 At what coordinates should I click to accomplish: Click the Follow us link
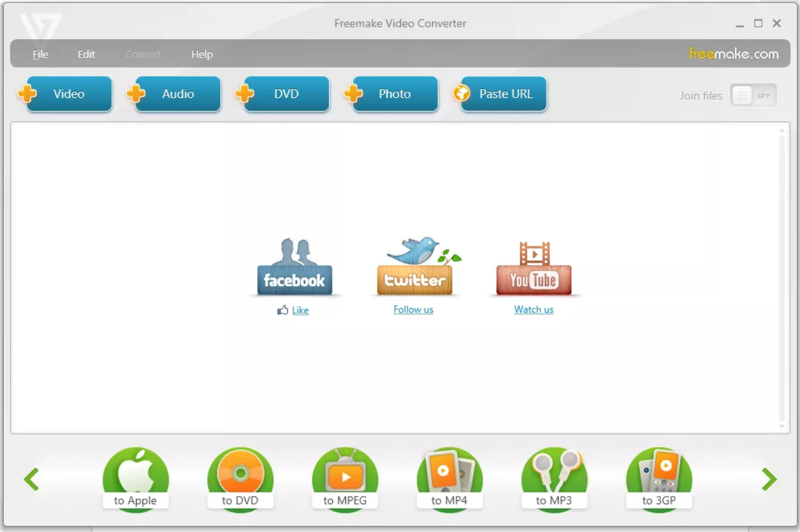point(414,310)
